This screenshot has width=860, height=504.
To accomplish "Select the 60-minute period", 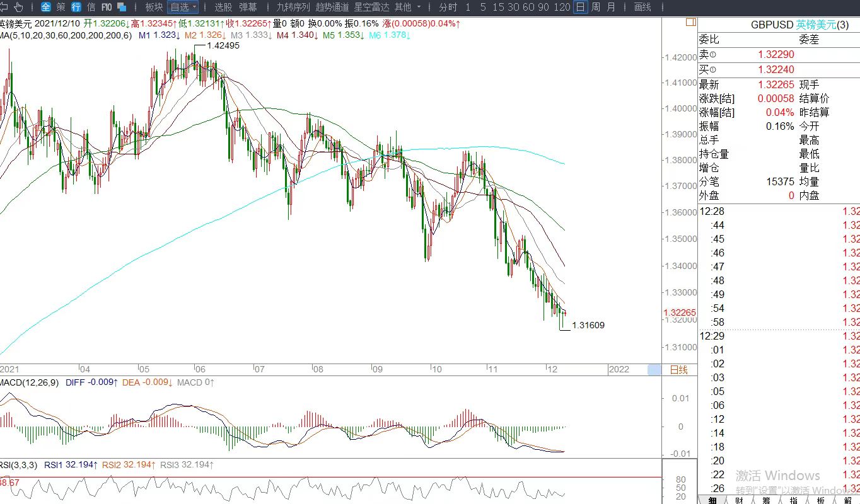I will coord(530,7).
